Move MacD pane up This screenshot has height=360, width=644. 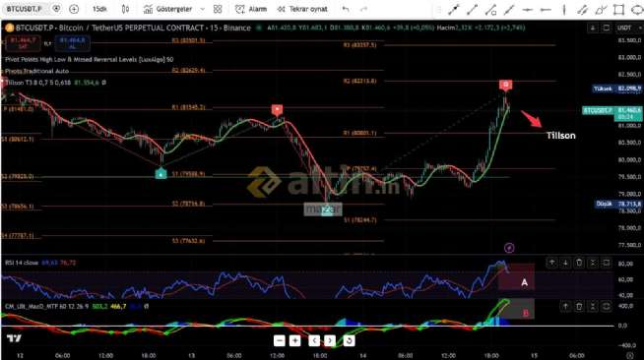(x=565, y=306)
